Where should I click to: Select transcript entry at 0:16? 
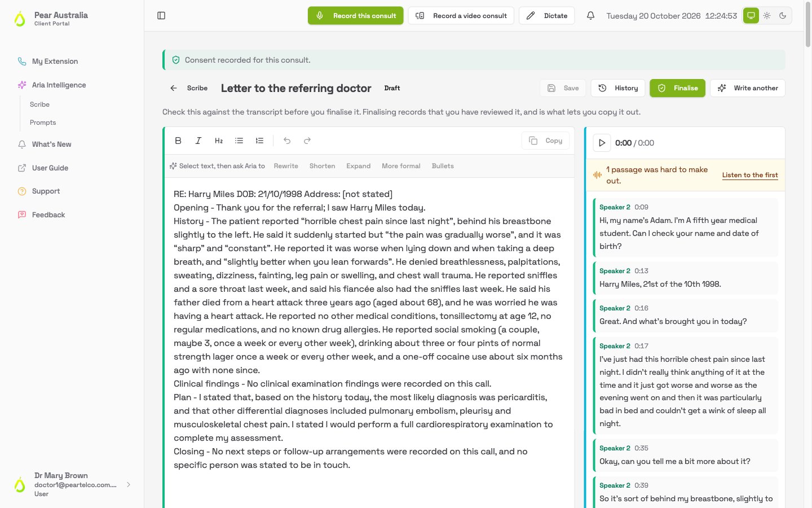(685, 315)
